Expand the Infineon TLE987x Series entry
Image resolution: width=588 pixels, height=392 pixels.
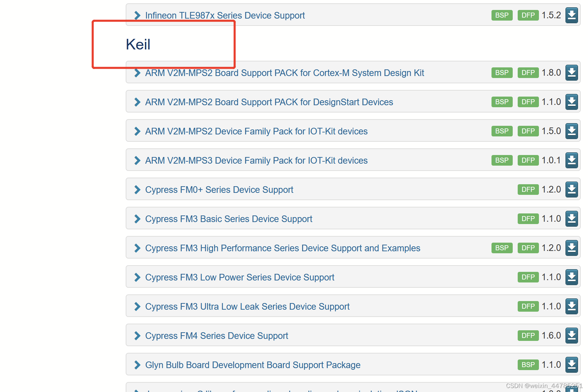click(137, 15)
